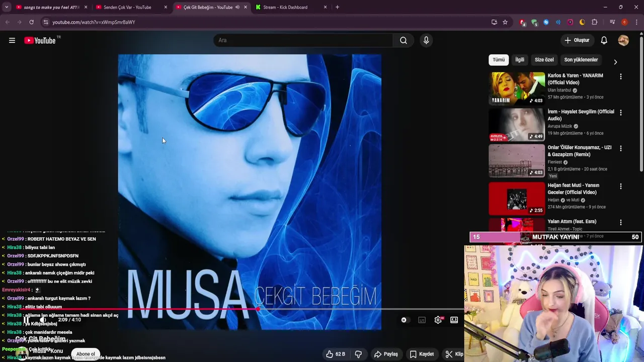This screenshot has width=644, height=362.
Task: Open İrem - Hayalet Sevgilim title link
Action: pyautogui.click(x=581, y=115)
